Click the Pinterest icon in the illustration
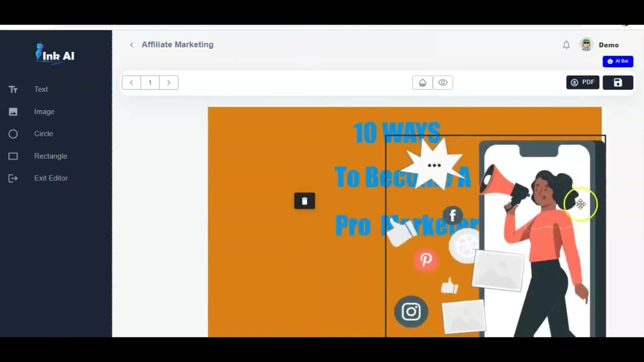Screen dimensions: 644x362 [426, 260]
